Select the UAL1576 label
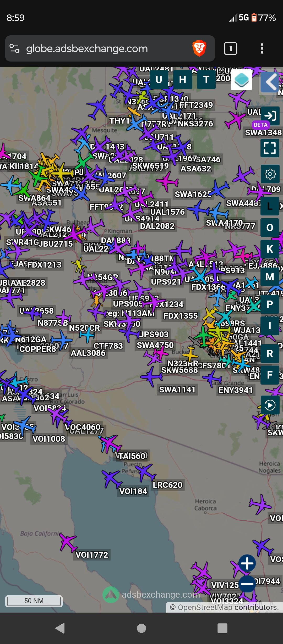Image resolution: width=283 pixels, height=644 pixels. click(167, 212)
